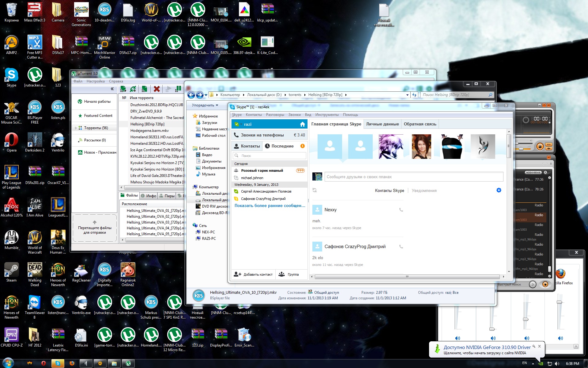Click Explorer address bar refresh icon

click(414, 95)
